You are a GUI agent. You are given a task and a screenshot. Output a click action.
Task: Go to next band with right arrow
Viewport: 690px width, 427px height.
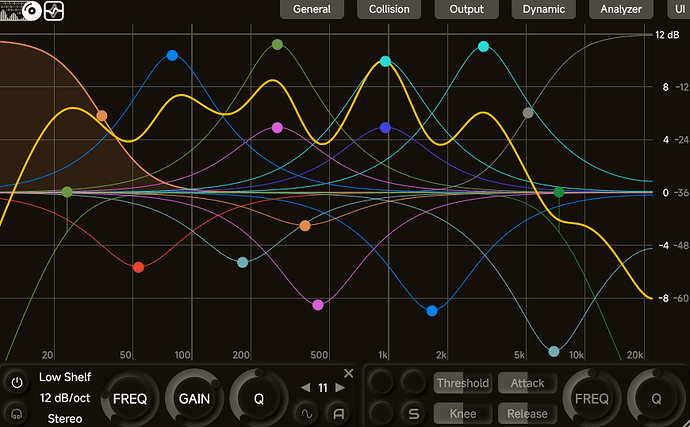pyautogui.click(x=340, y=388)
